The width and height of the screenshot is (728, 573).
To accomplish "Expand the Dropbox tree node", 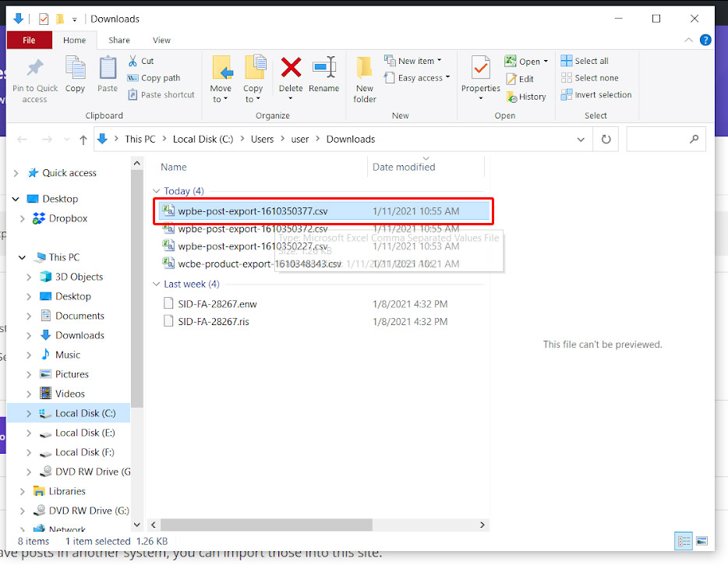I will 23,218.
